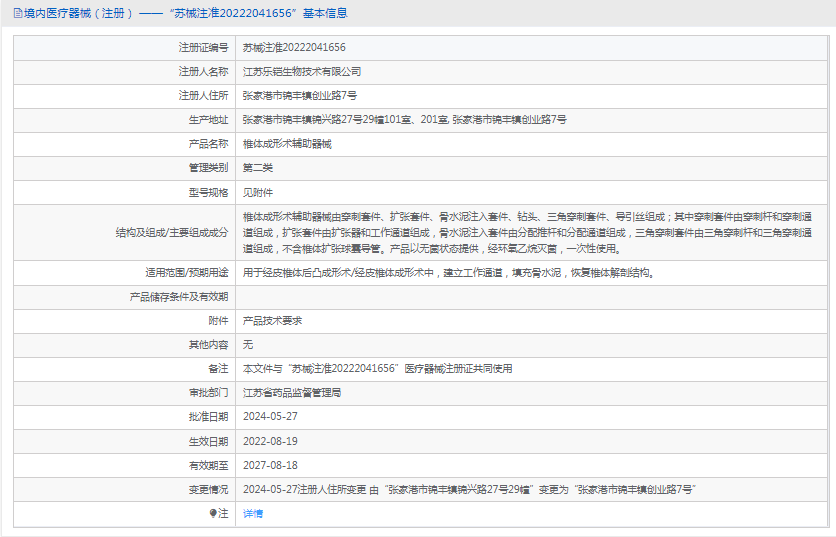Image resolution: width=836 pixels, height=537 pixels.
Task: Click expiry date 2027-08-18
Action: click(270, 466)
